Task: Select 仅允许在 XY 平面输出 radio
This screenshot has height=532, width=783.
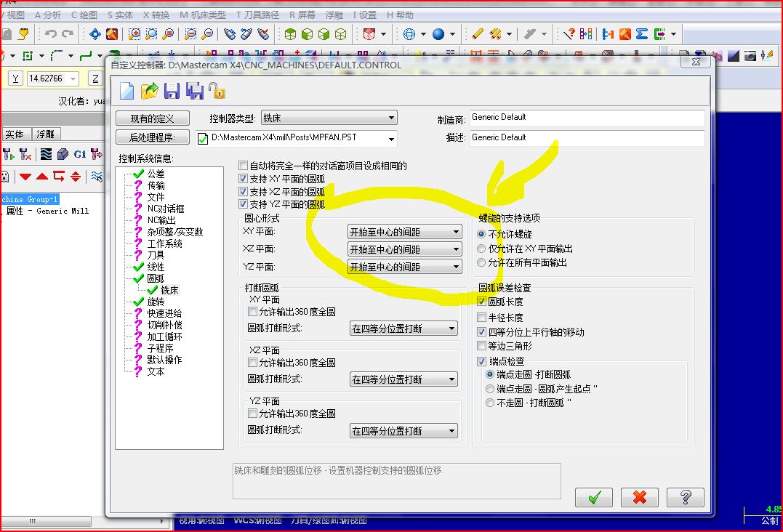Action: point(481,248)
